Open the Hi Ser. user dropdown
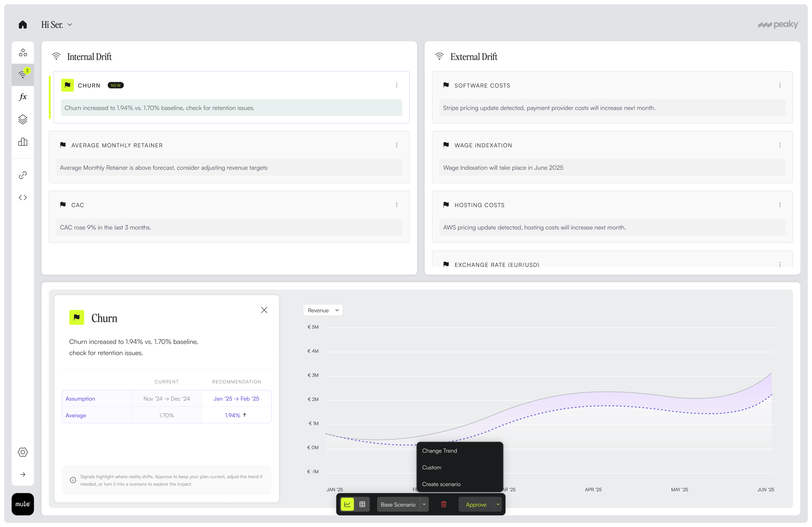The width and height of the screenshot is (812, 527). pyautogui.click(x=57, y=24)
